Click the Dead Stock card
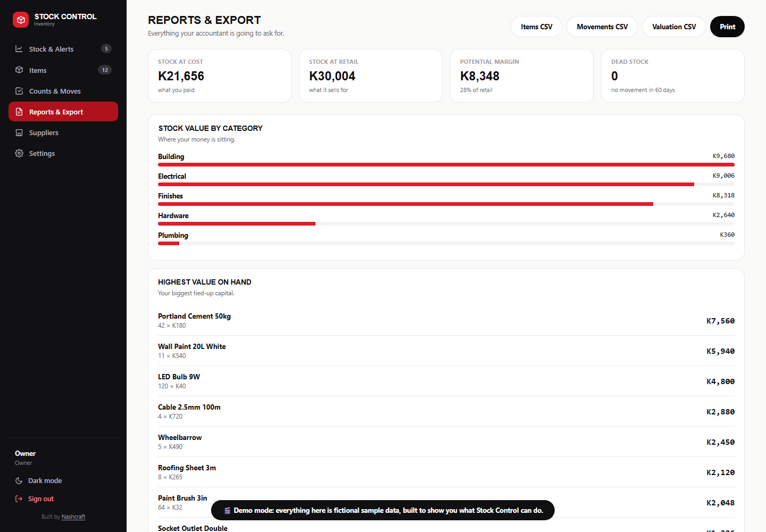The image size is (766, 532). coord(673,76)
